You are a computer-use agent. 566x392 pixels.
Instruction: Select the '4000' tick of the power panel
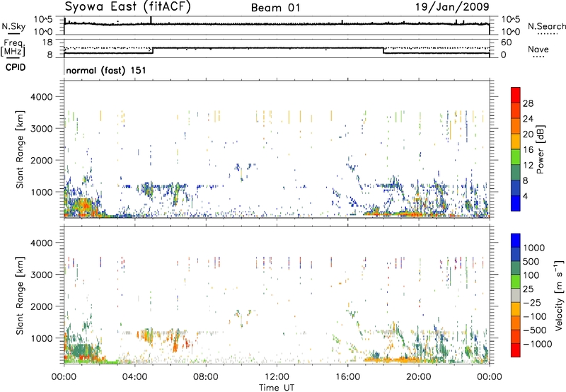coord(42,97)
